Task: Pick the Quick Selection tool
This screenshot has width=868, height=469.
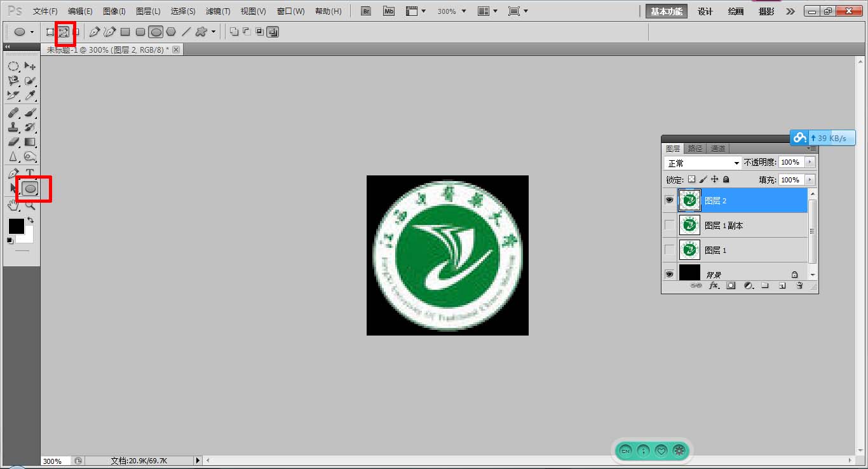Action: coord(30,81)
